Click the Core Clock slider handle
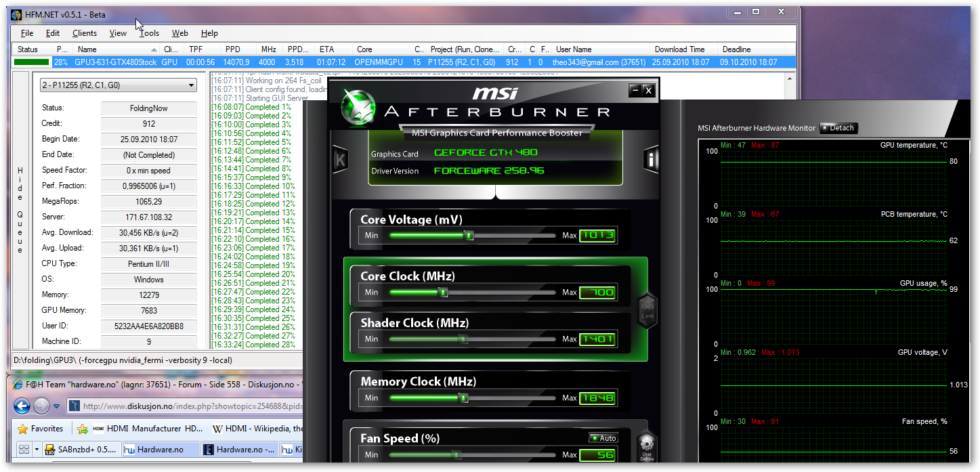Viewport: 980px width, 472px height. pos(444,293)
